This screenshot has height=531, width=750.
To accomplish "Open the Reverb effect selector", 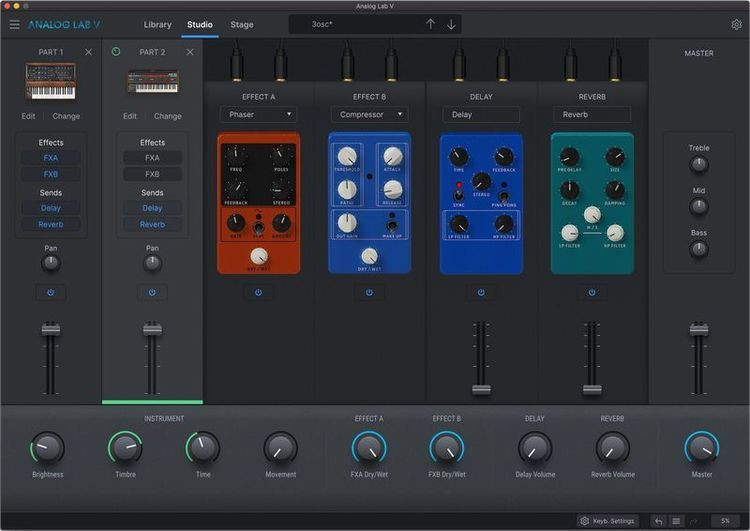I will [592, 115].
